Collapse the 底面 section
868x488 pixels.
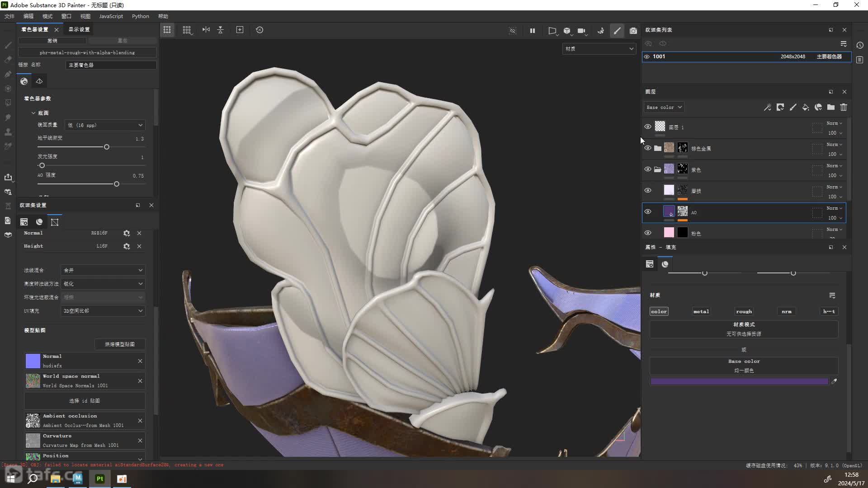(x=33, y=113)
